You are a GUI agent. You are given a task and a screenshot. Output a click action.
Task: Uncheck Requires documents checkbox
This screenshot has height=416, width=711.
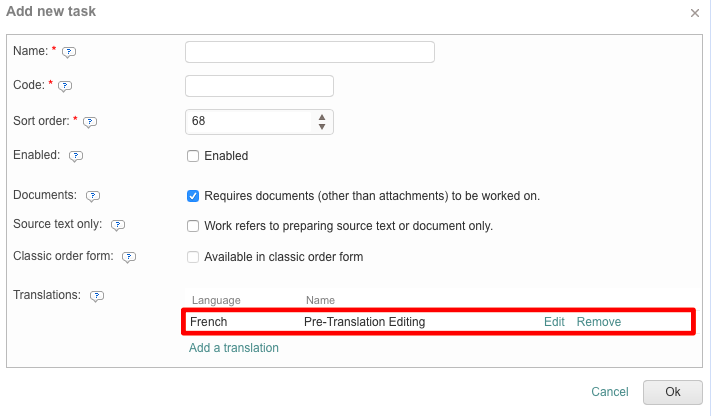click(x=194, y=196)
